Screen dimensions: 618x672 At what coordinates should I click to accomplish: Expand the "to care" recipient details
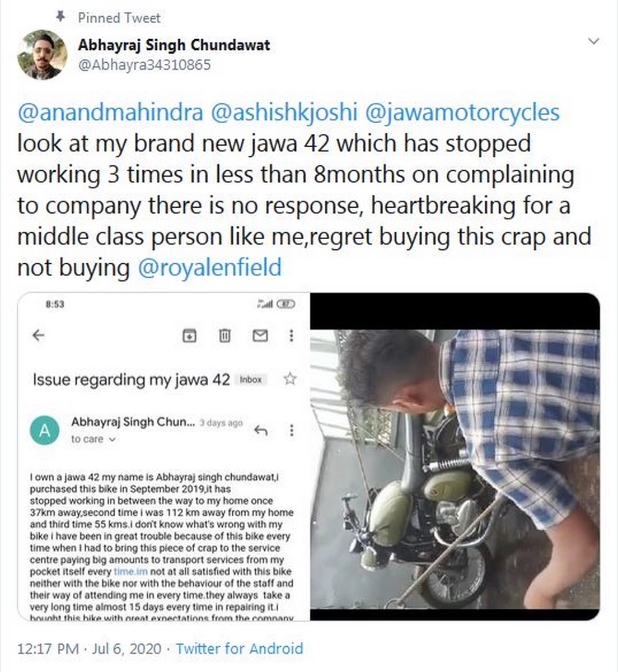tap(93, 440)
